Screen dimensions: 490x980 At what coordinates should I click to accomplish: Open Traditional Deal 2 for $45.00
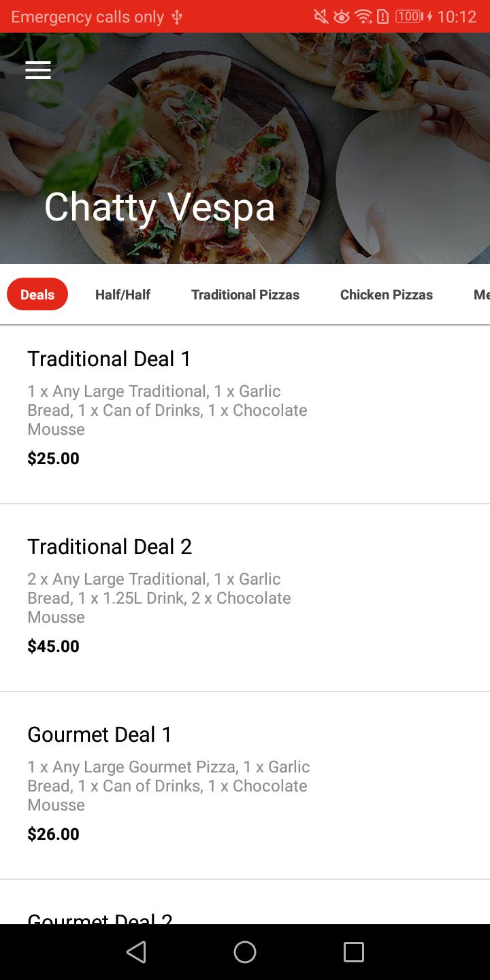pos(167,598)
